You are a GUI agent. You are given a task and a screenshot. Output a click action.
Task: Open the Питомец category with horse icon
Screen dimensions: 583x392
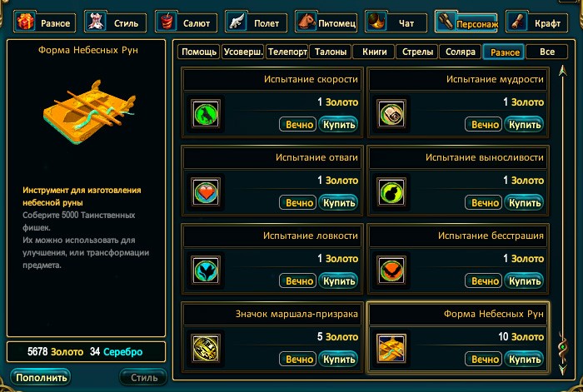point(326,23)
